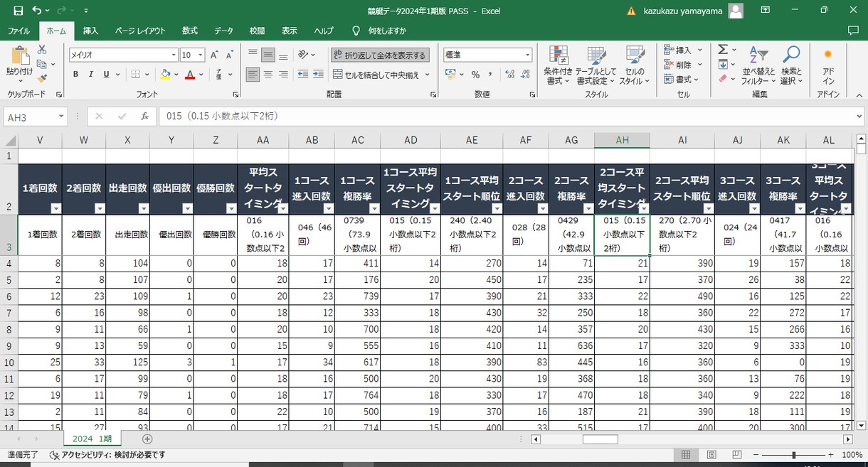
Task: Open the 挿入 tab in the ribbon
Action: (90, 31)
